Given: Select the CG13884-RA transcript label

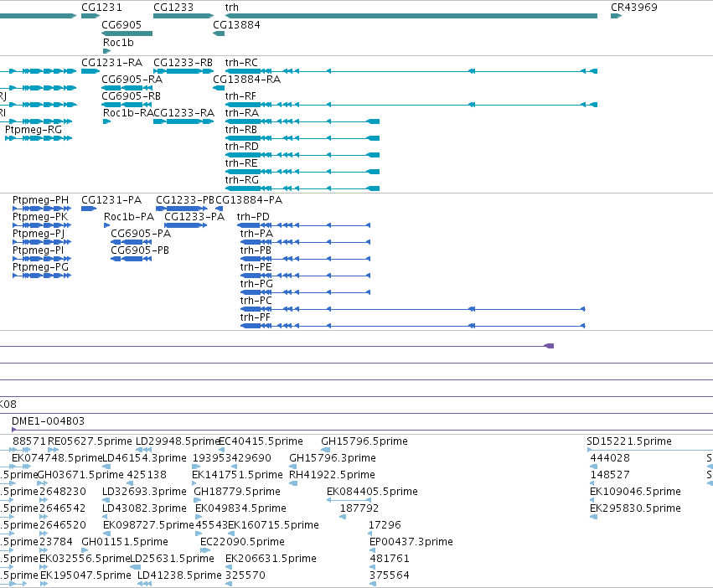Looking at the screenshot, I should pos(247,79).
